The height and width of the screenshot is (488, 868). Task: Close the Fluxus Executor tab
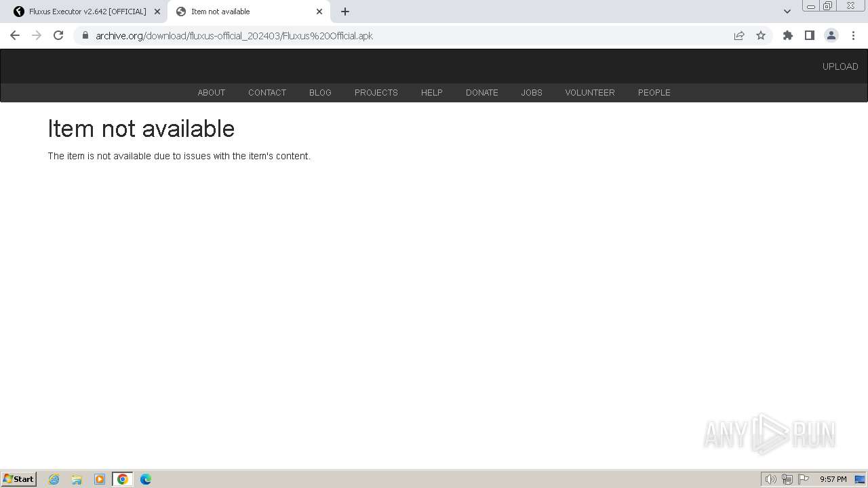[x=157, y=12]
